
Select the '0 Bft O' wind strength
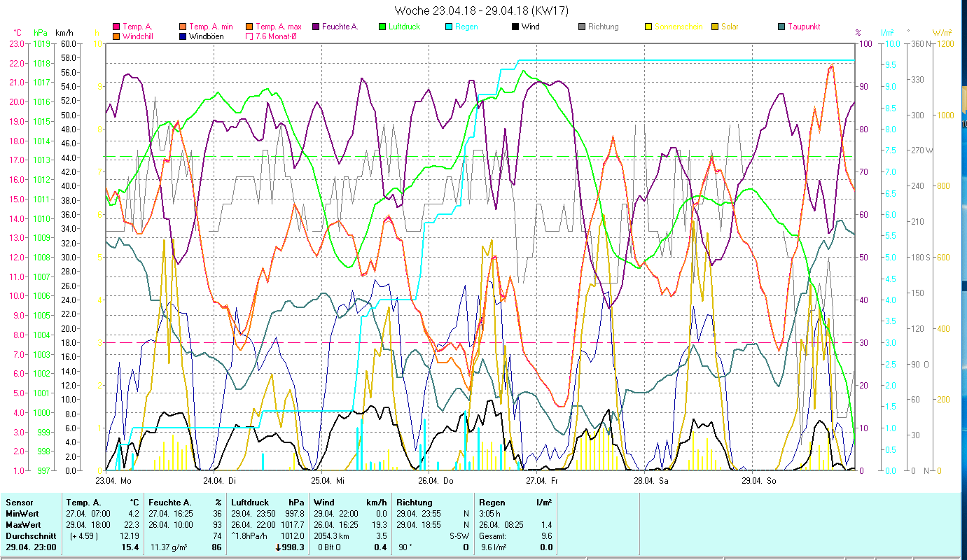[x=331, y=547]
